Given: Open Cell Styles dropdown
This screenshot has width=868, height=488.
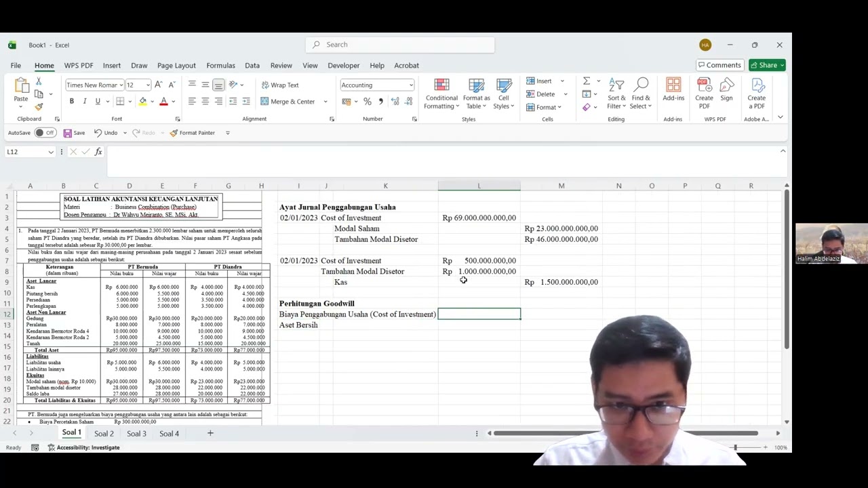Looking at the screenshot, I should tap(503, 94).
